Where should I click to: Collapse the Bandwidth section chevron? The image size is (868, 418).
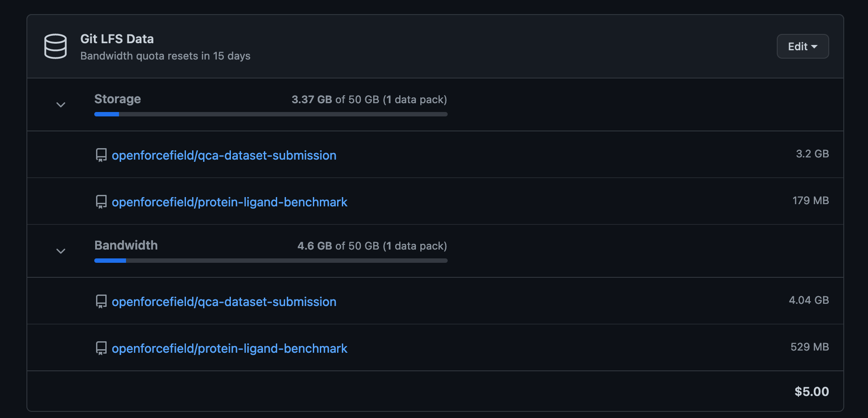[x=60, y=251]
